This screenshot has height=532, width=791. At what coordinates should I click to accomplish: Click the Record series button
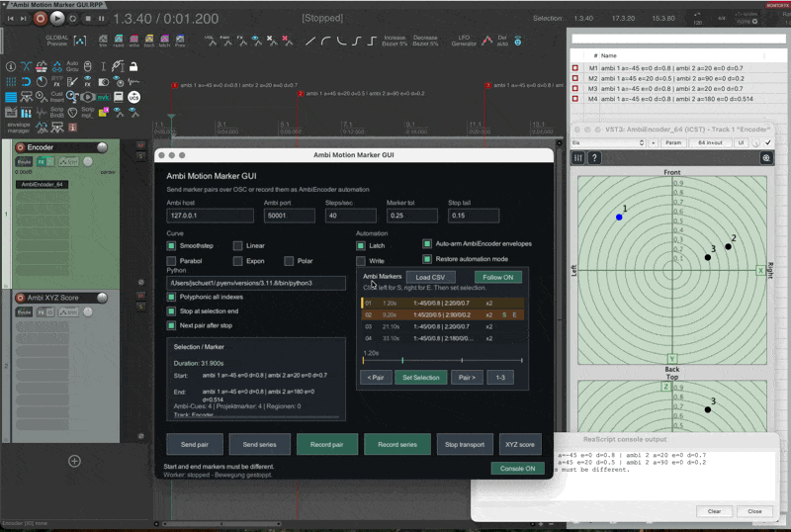point(397,445)
